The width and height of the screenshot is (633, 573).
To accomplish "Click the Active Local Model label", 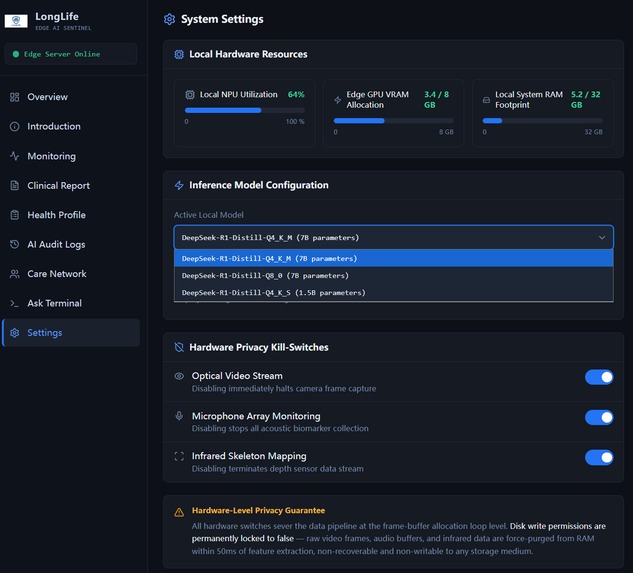I will pyautogui.click(x=209, y=215).
